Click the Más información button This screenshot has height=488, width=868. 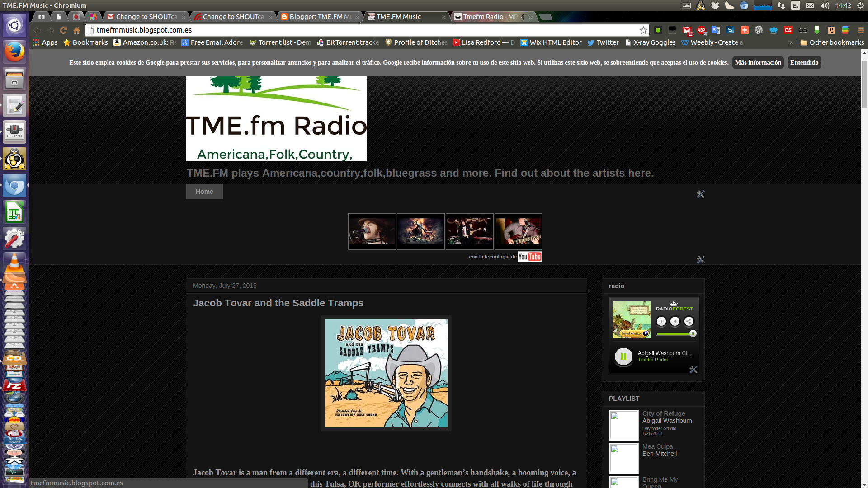[x=758, y=62]
